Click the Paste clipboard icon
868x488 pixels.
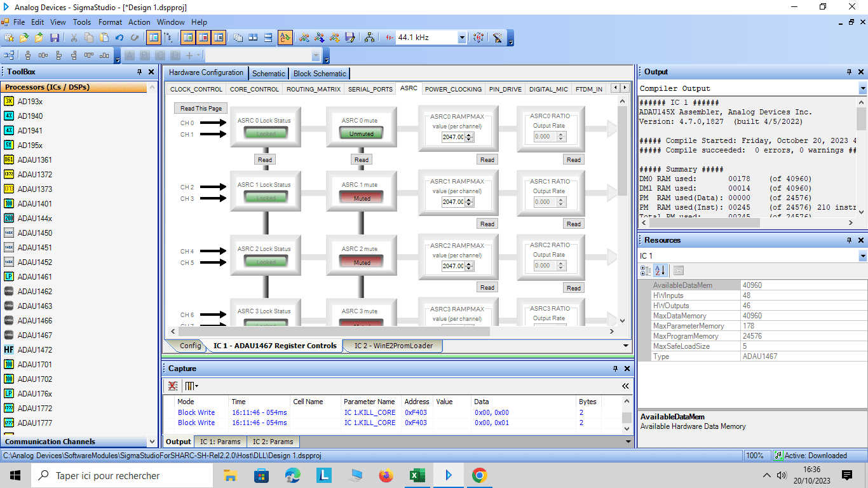104,37
